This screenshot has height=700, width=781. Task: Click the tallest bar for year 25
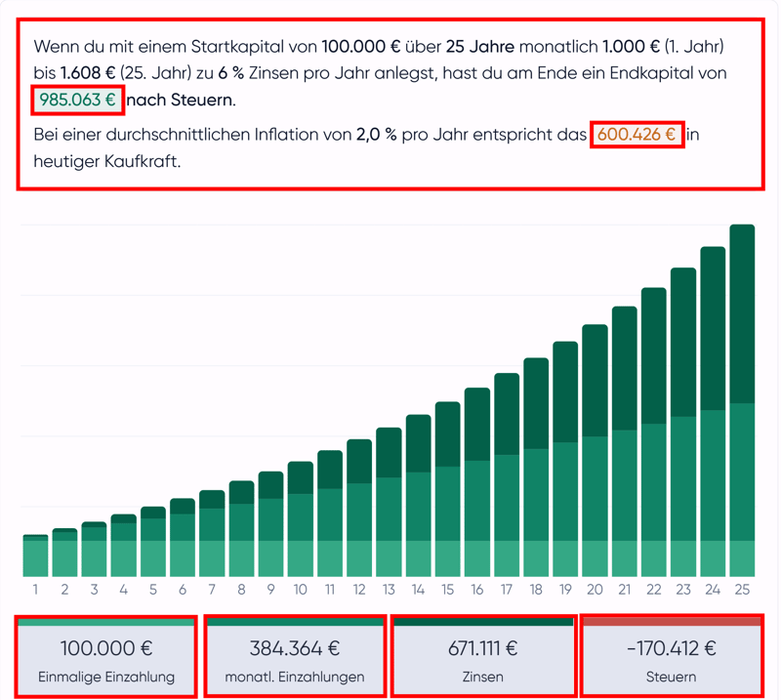coord(742,400)
